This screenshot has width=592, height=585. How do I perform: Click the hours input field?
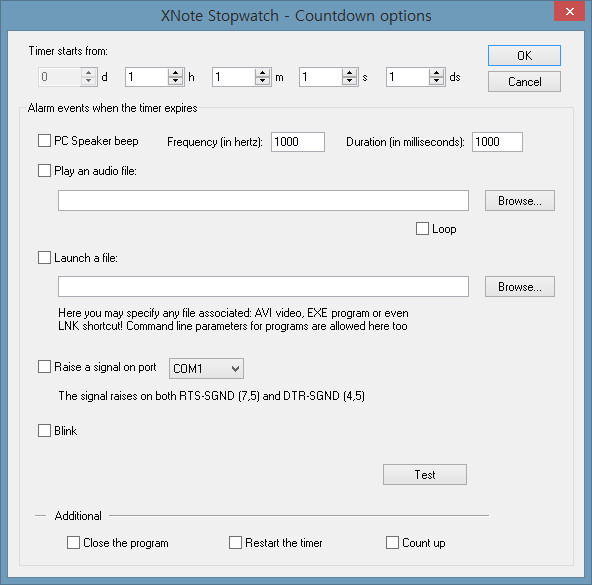[147, 77]
